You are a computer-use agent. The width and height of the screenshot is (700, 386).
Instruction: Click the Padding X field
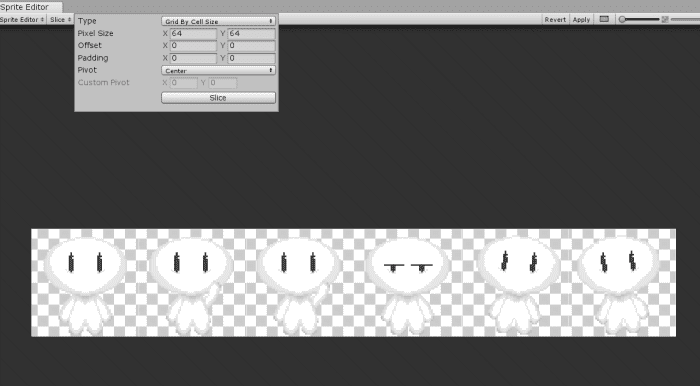pyautogui.click(x=193, y=58)
